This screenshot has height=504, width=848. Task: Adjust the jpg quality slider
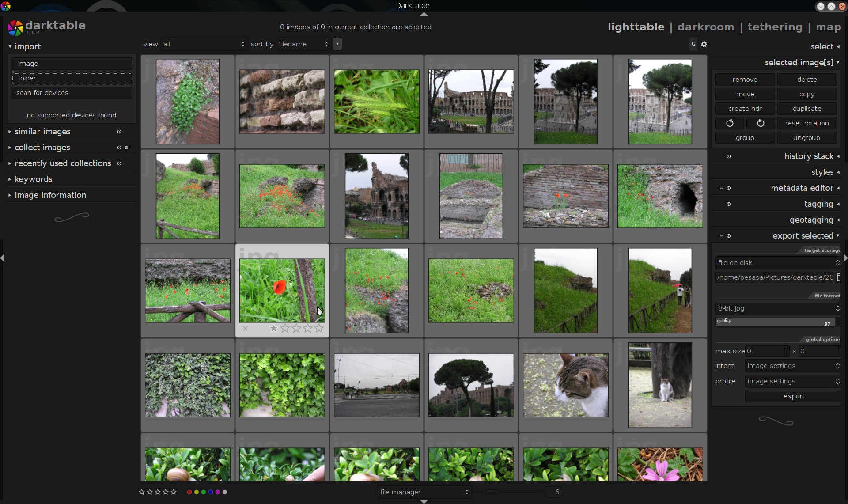[x=775, y=322]
